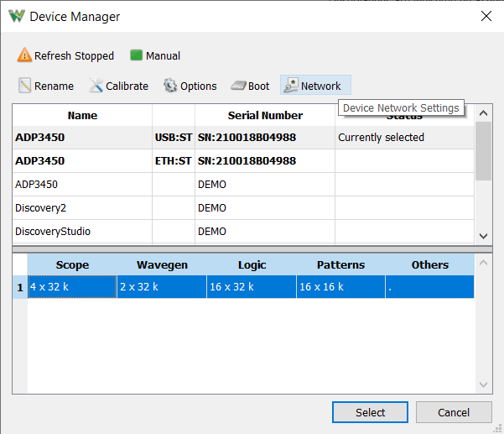Click the Wavegen column header
Image resolution: width=504 pixels, height=434 pixels.
coord(162,264)
